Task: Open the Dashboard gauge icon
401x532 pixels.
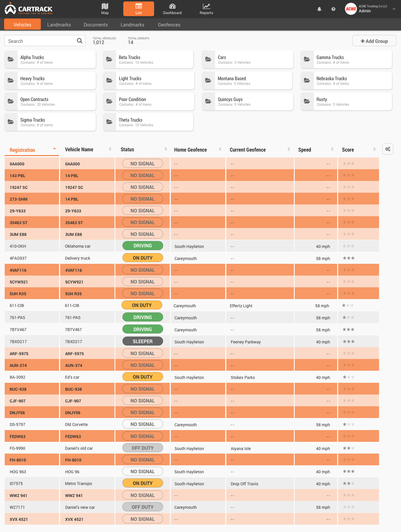Action: (x=172, y=6)
